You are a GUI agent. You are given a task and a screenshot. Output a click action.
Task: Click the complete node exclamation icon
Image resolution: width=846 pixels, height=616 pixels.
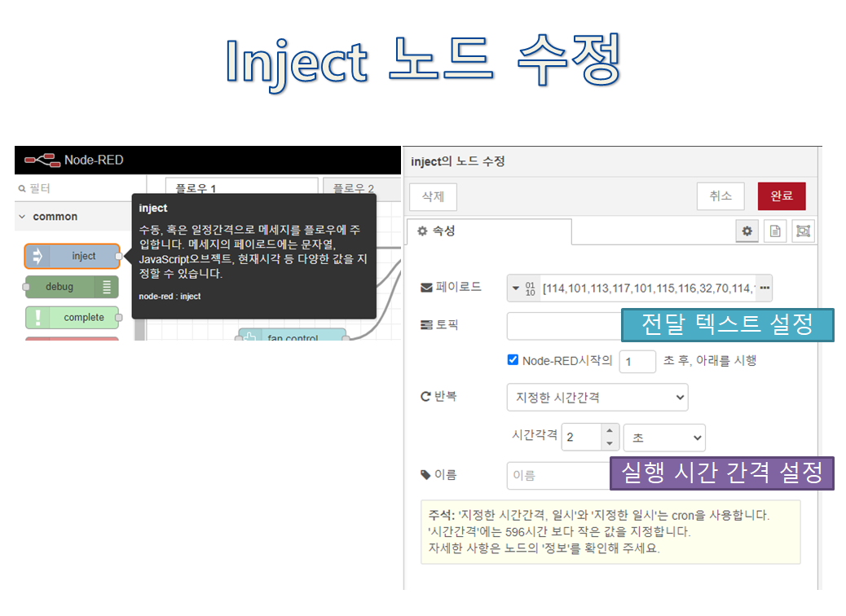(37, 317)
